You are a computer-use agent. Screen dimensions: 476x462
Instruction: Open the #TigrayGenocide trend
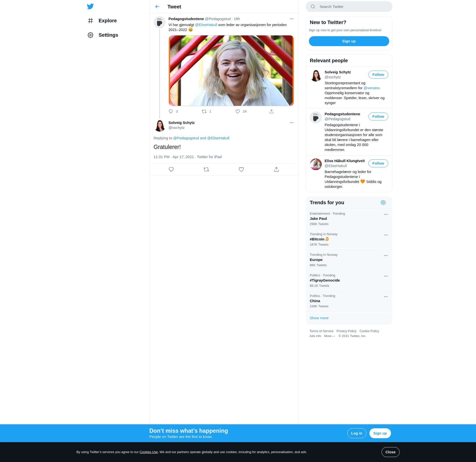[x=349, y=281]
